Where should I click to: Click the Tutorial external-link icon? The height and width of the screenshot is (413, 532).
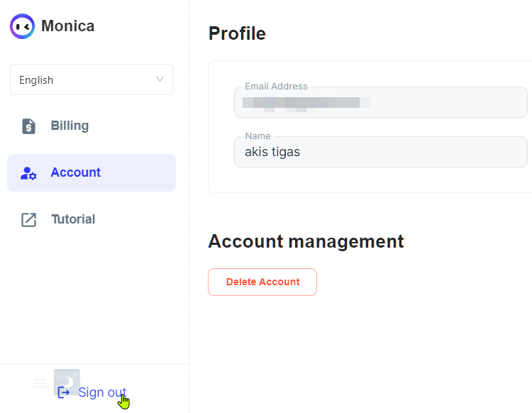point(28,220)
